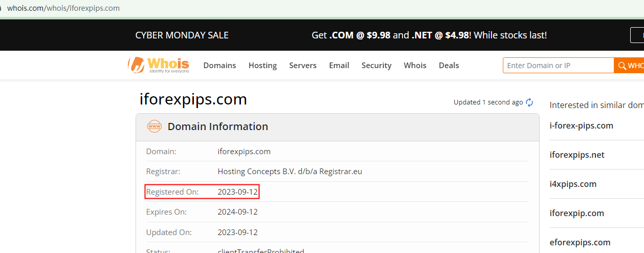
Task: Open similar domain iforexpip.com
Action: click(x=576, y=213)
